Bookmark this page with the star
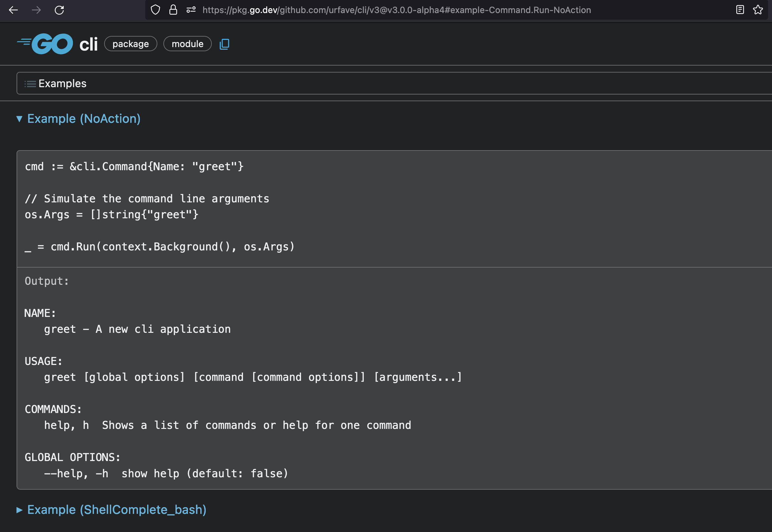This screenshot has width=772, height=532. click(x=758, y=10)
